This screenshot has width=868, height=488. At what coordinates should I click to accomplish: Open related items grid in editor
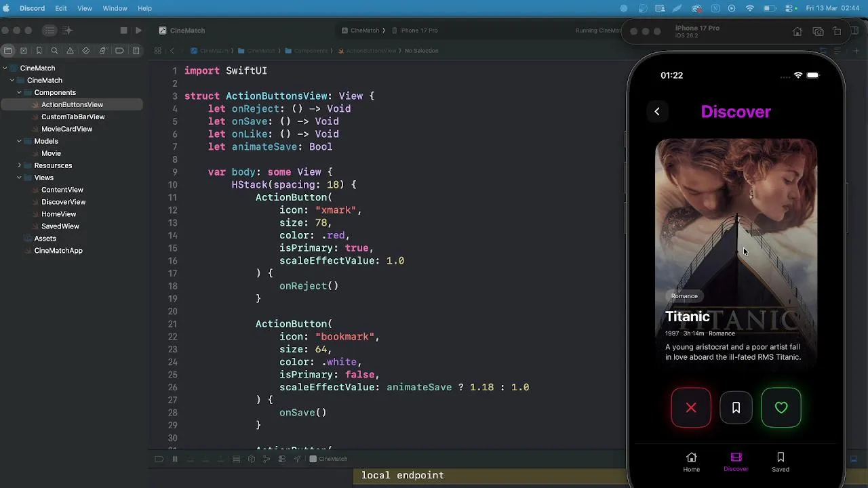157,51
